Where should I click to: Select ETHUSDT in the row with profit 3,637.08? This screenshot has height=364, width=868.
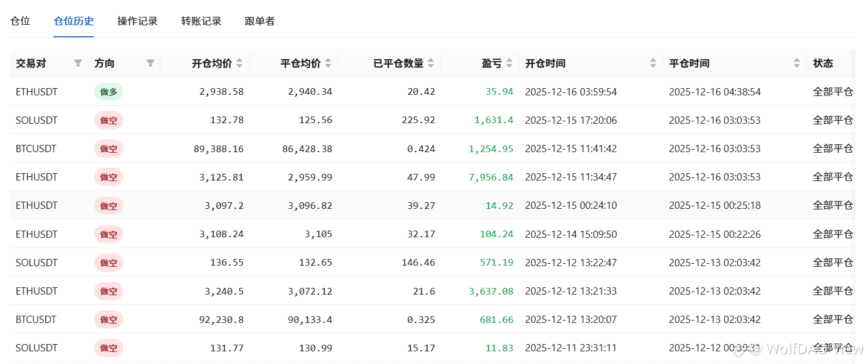(x=37, y=291)
